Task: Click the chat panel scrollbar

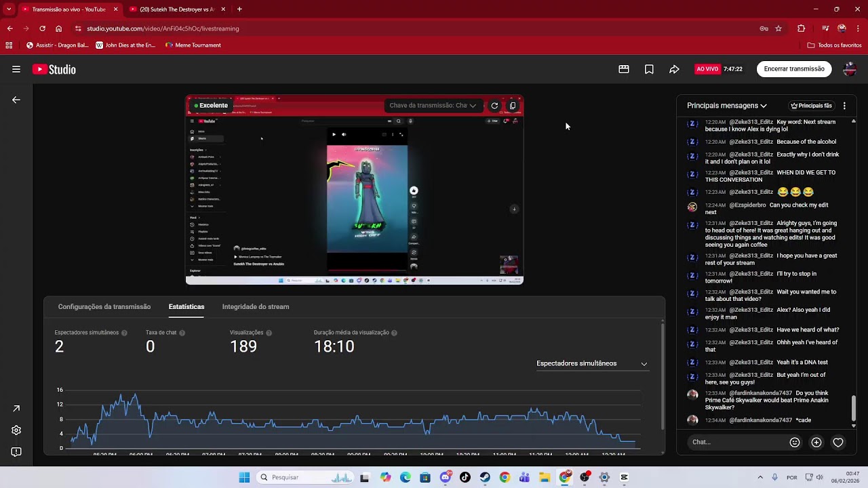Action: 854,408
